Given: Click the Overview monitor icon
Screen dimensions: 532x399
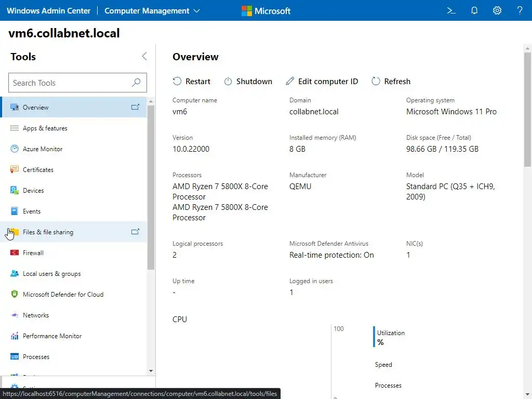Looking at the screenshot, I should [x=14, y=107].
